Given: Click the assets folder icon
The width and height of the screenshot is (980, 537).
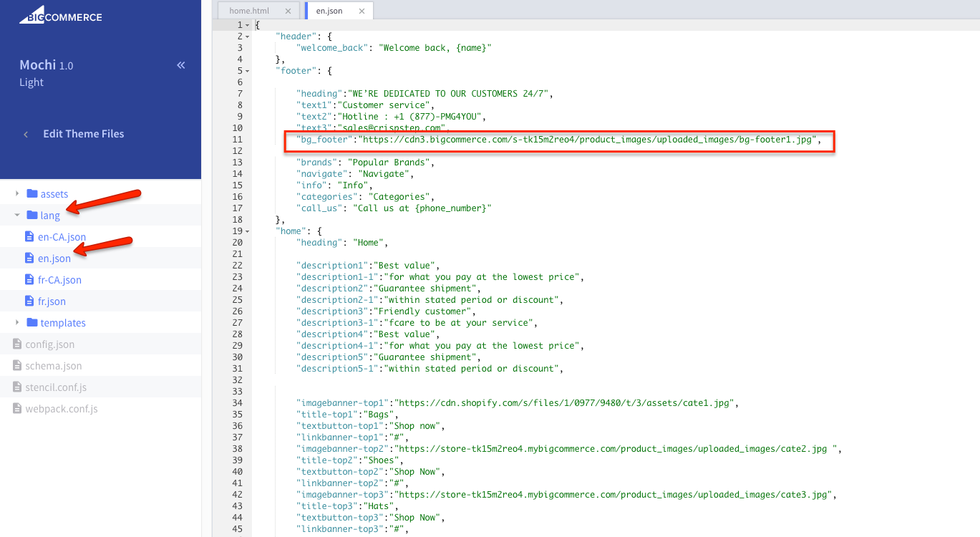Looking at the screenshot, I should click(31, 194).
